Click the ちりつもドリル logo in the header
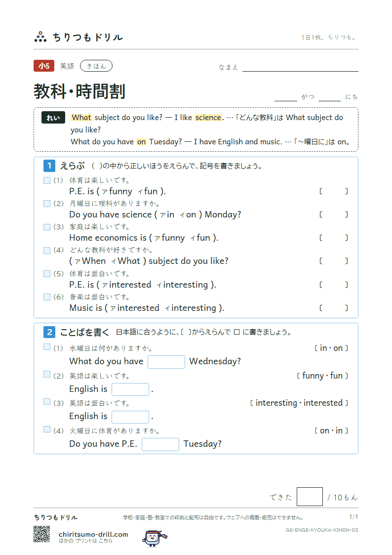 coord(78,37)
